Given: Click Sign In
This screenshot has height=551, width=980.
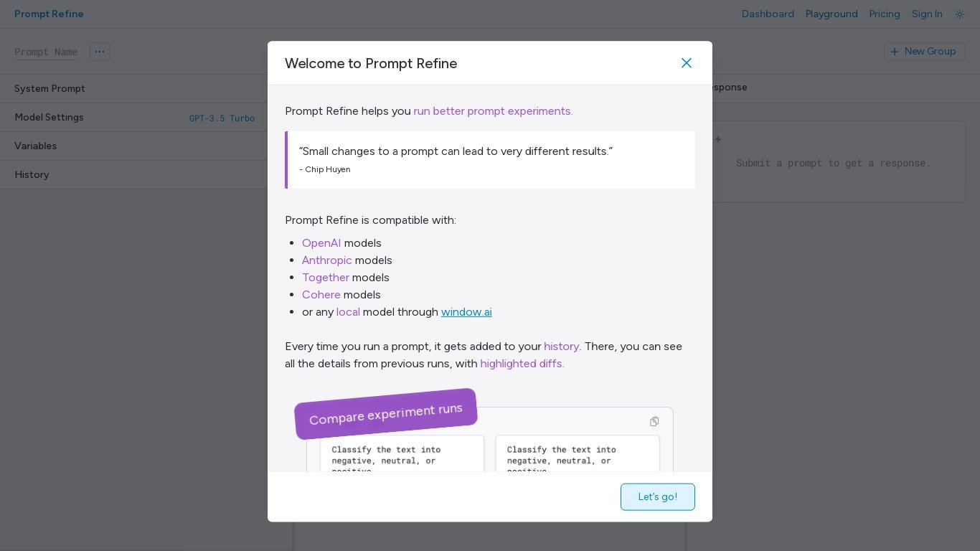Looking at the screenshot, I should [x=927, y=14].
